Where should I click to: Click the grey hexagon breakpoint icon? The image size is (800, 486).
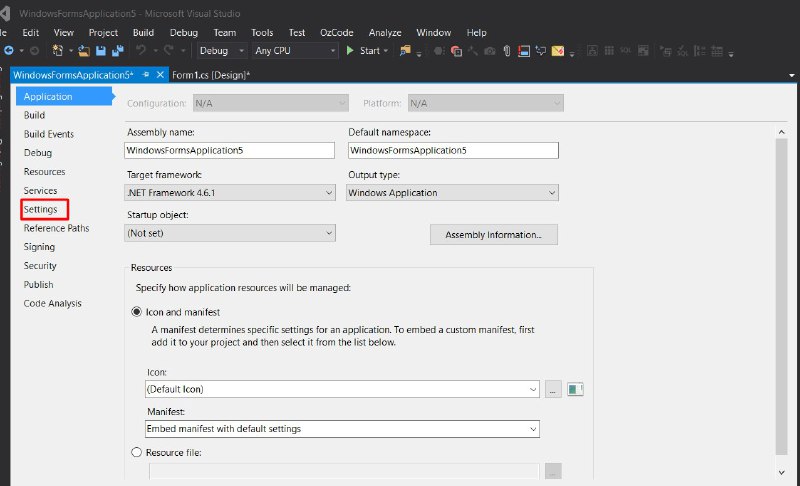click(x=438, y=50)
